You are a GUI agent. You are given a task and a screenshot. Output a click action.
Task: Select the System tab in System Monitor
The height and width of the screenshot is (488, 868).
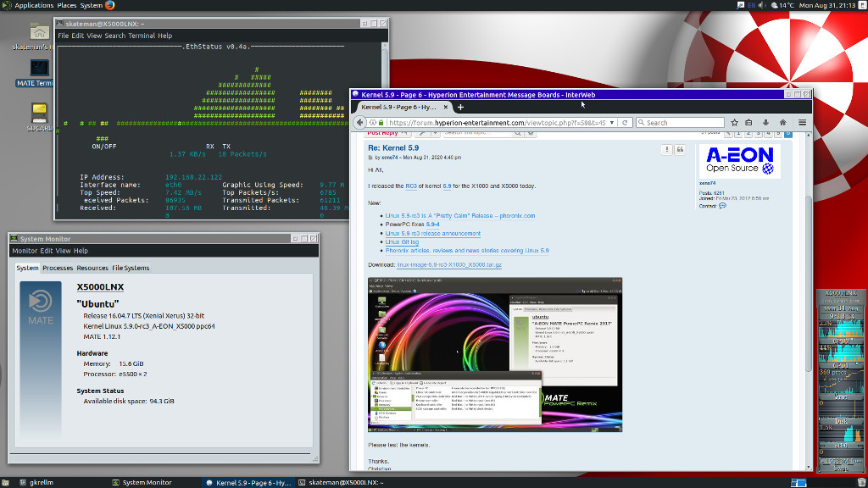click(x=27, y=268)
